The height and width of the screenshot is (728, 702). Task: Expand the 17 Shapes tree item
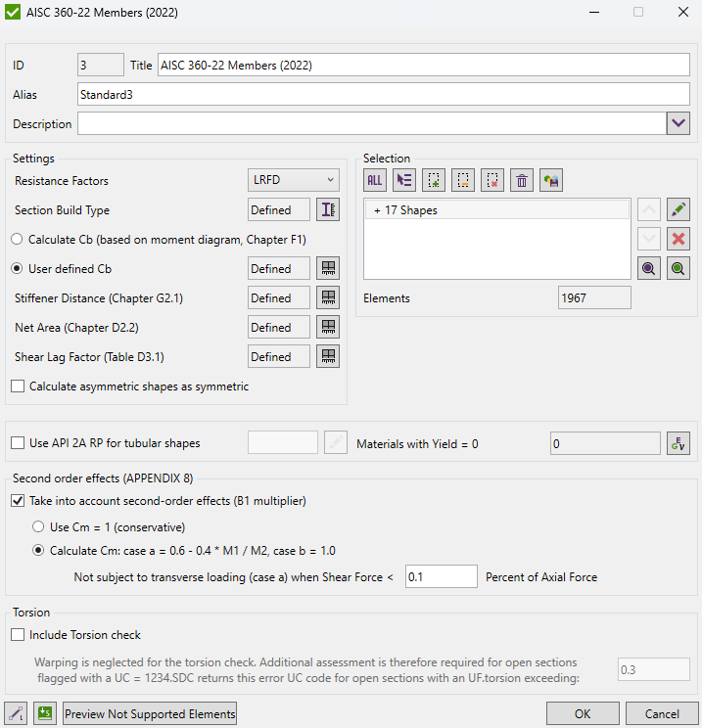point(377,210)
